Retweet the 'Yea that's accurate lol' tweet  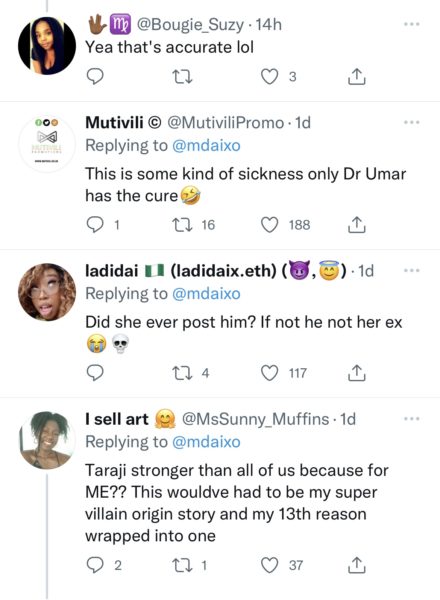(x=182, y=77)
